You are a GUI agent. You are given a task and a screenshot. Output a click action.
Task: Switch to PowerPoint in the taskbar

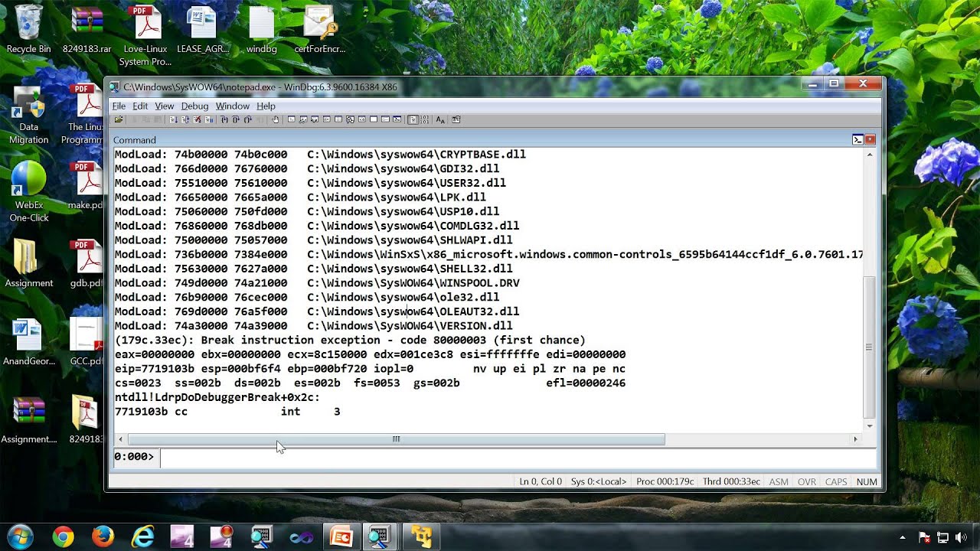click(340, 536)
